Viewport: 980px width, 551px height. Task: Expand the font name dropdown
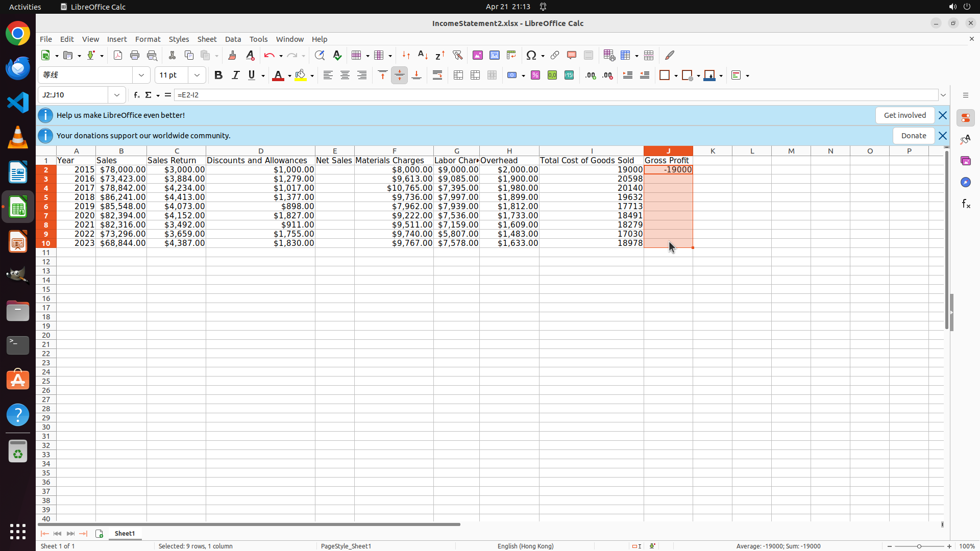(x=141, y=76)
